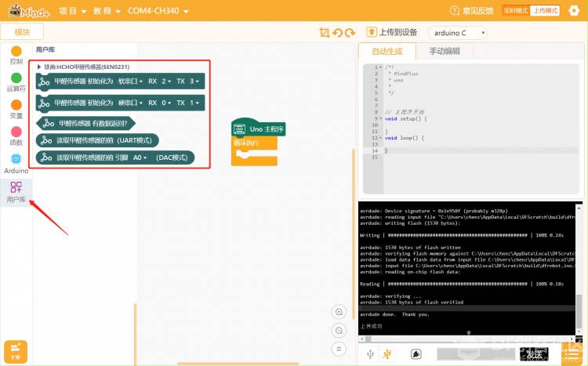Image resolution: width=588 pixels, height=366 pixels.
Task: Switch to the 手动编辑 (manual edit) tab
Action: point(445,52)
